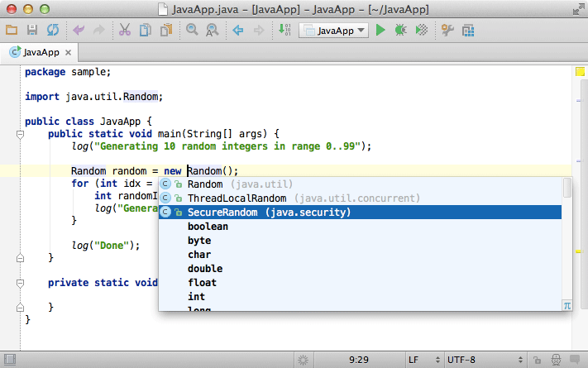The width and height of the screenshot is (588, 368).
Task: Pick boolean from completion list
Action: [360, 227]
